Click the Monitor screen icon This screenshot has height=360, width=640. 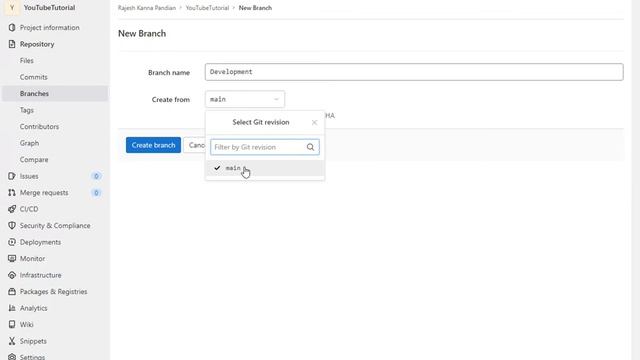[12, 258]
